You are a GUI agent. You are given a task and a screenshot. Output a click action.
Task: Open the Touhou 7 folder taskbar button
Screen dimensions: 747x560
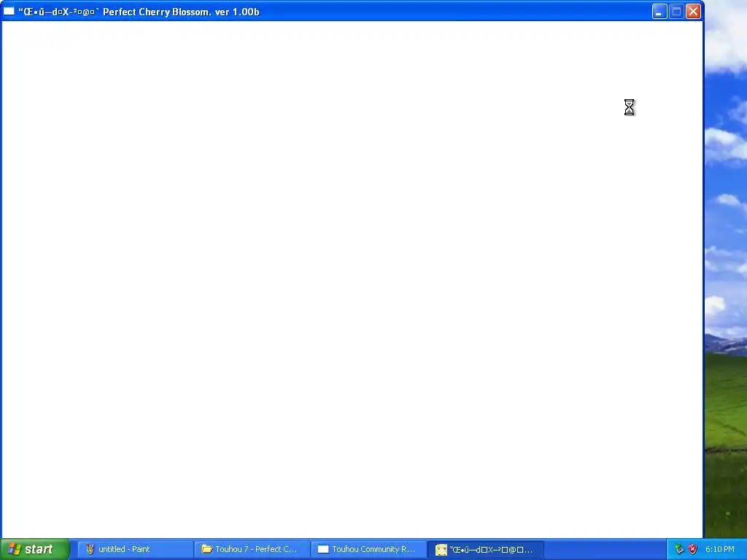[x=252, y=549]
